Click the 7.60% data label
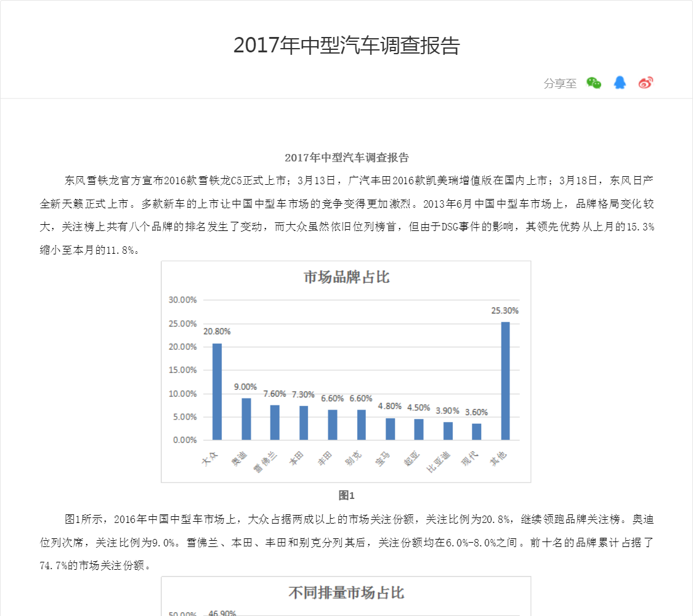 275,394
